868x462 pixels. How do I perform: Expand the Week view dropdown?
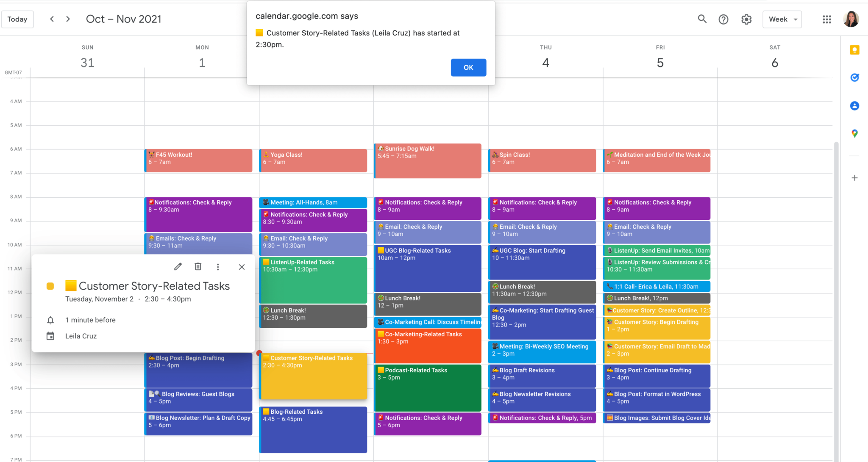click(782, 19)
